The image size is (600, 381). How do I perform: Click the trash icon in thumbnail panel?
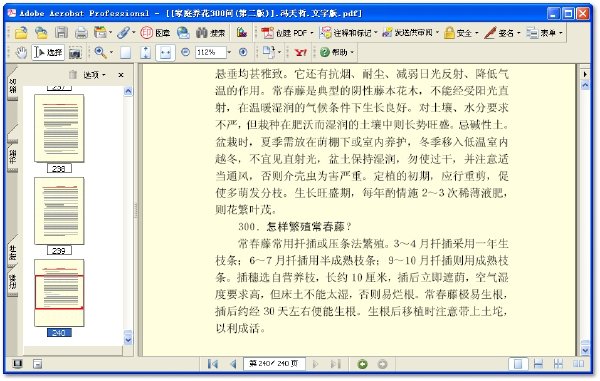pyautogui.click(x=73, y=75)
